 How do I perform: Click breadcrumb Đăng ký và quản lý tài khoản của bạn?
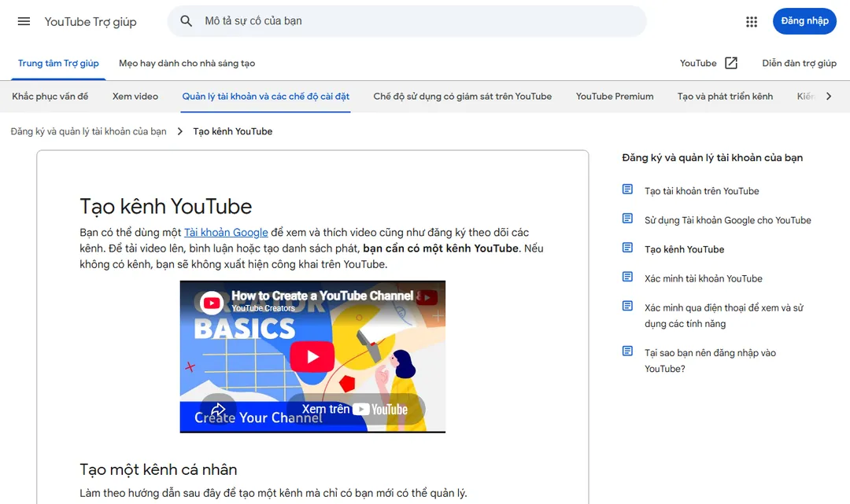pyautogui.click(x=88, y=131)
